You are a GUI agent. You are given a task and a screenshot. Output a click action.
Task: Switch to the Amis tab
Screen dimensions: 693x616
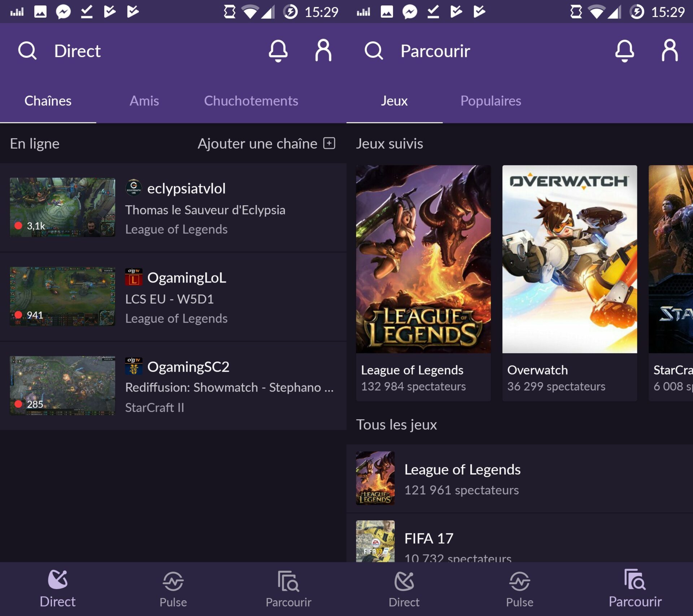coord(144,101)
